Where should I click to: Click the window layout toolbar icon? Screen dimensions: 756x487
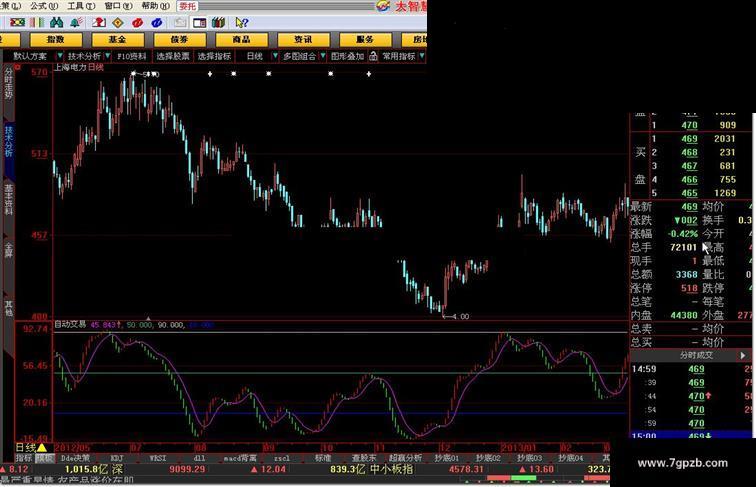click(x=199, y=22)
